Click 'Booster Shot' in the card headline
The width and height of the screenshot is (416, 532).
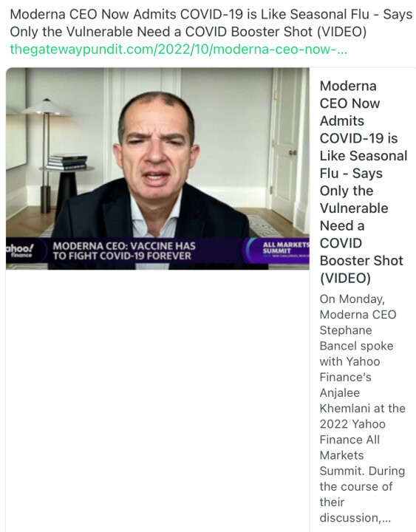coord(361,261)
